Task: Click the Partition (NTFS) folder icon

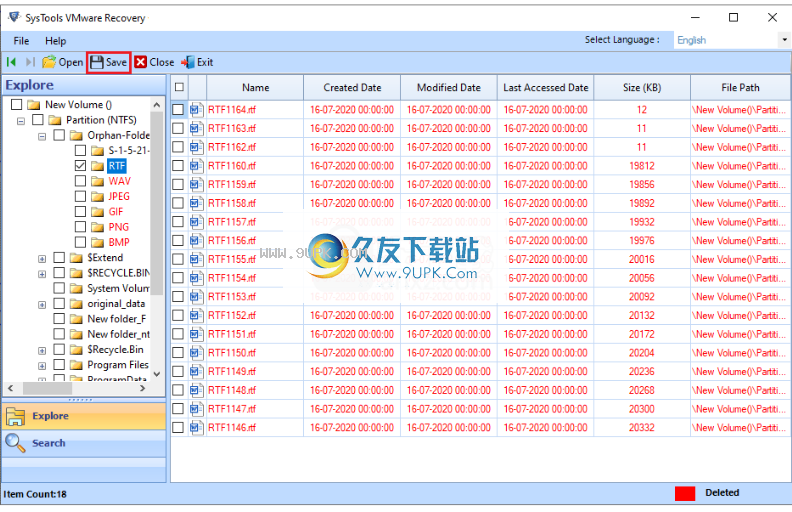Action: [x=55, y=120]
